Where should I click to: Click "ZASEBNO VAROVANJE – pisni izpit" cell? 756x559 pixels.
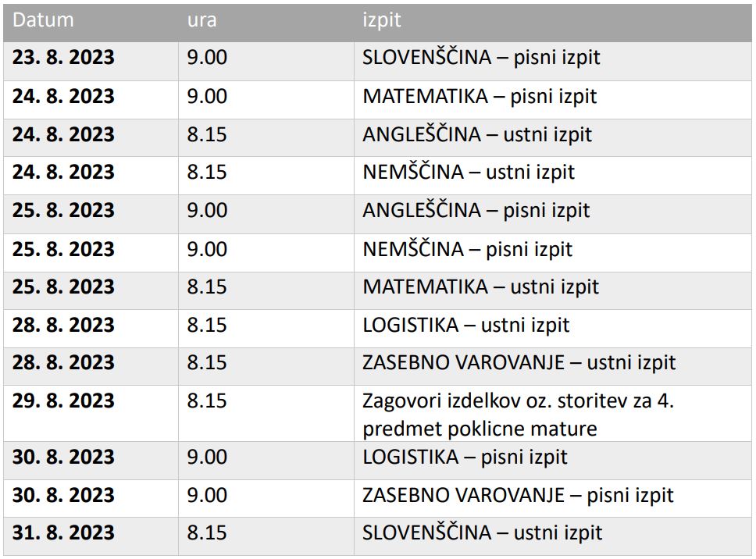(x=518, y=495)
